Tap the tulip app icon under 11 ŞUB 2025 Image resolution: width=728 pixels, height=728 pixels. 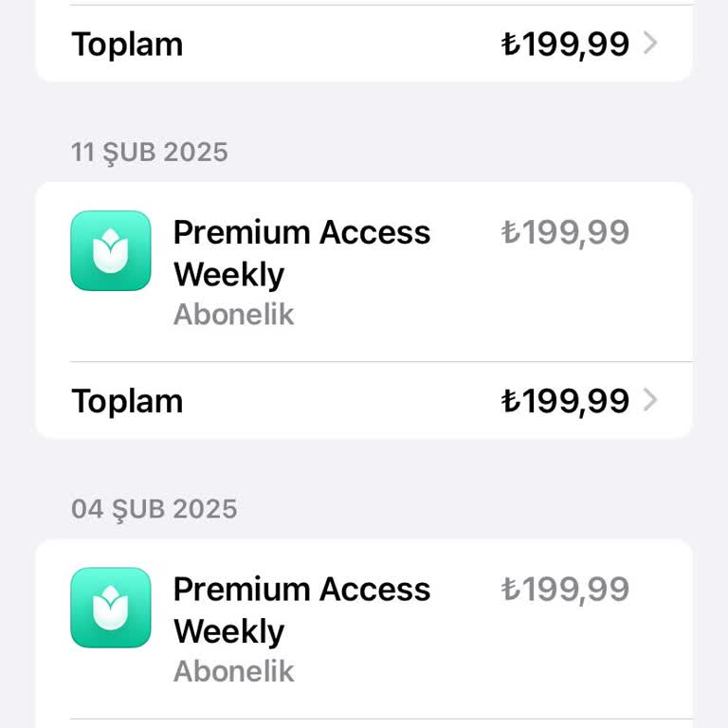(x=111, y=250)
